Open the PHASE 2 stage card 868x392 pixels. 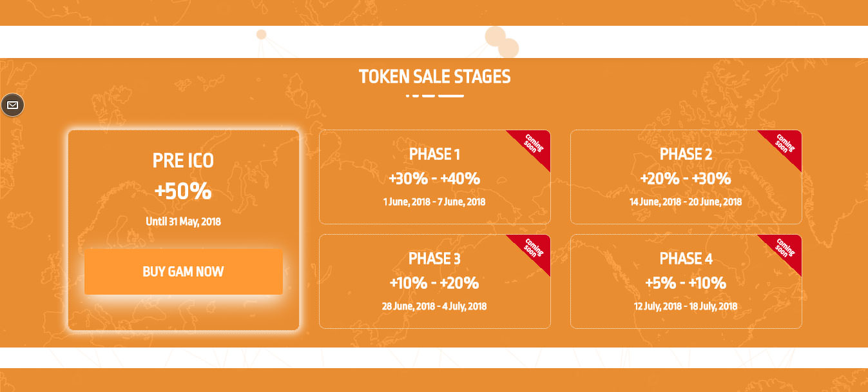[686, 177]
